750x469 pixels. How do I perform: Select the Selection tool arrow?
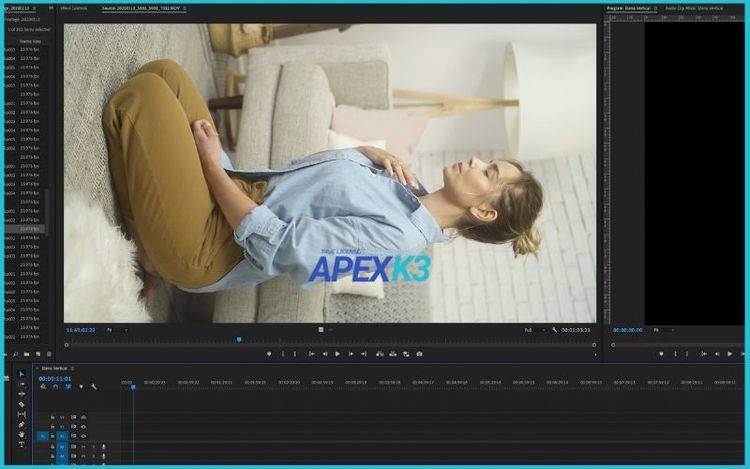coord(22,374)
